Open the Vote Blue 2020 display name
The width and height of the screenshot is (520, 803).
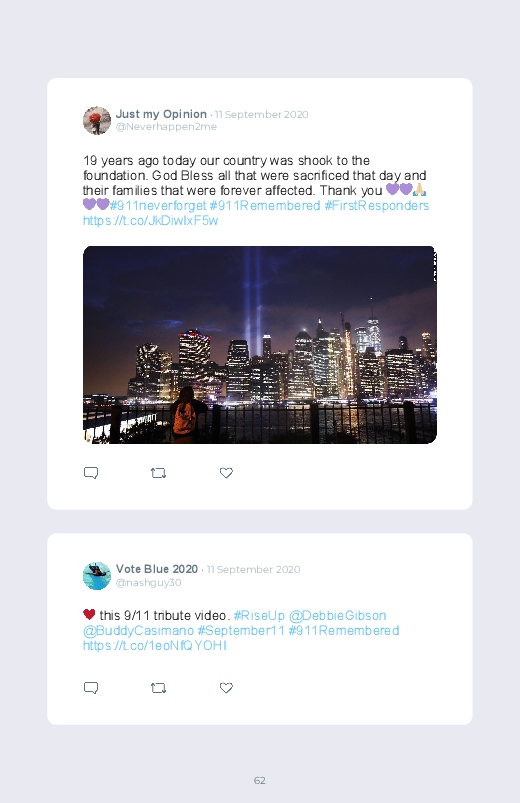coord(157,569)
